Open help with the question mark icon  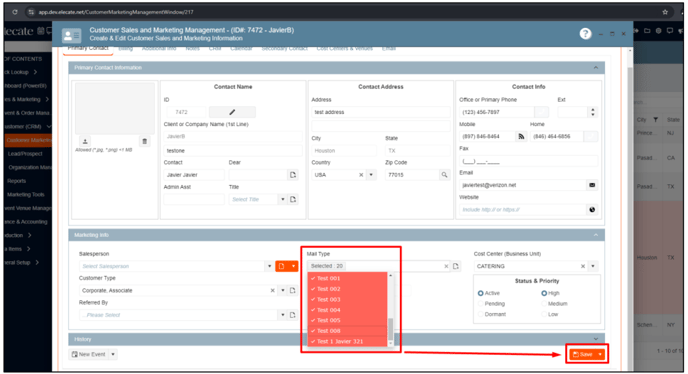click(x=585, y=34)
